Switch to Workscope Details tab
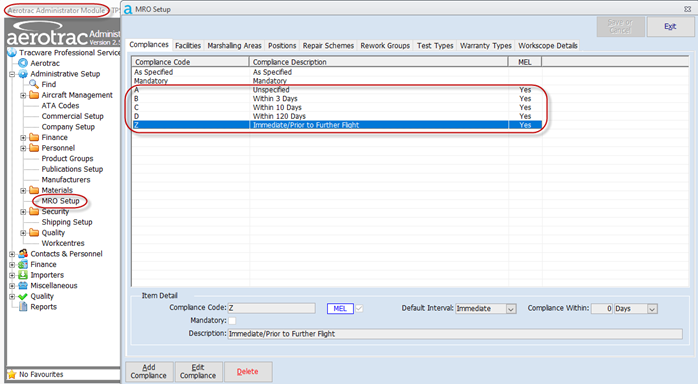The image size is (698, 384). (x=548, y=45)
